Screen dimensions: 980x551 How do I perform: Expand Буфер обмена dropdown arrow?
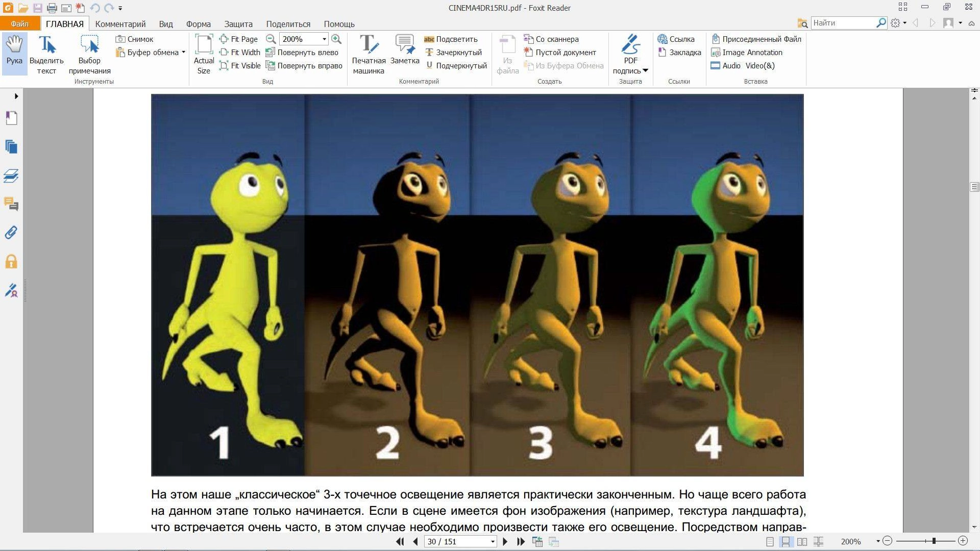183,52
